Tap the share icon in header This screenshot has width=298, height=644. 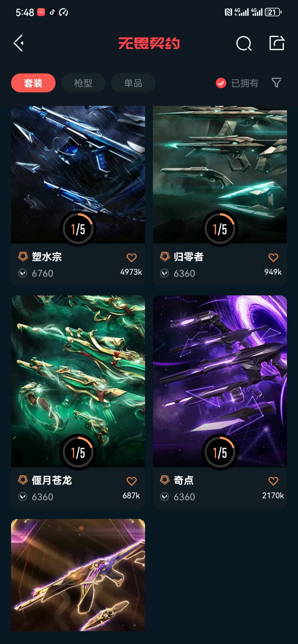(x=277, y=43)
